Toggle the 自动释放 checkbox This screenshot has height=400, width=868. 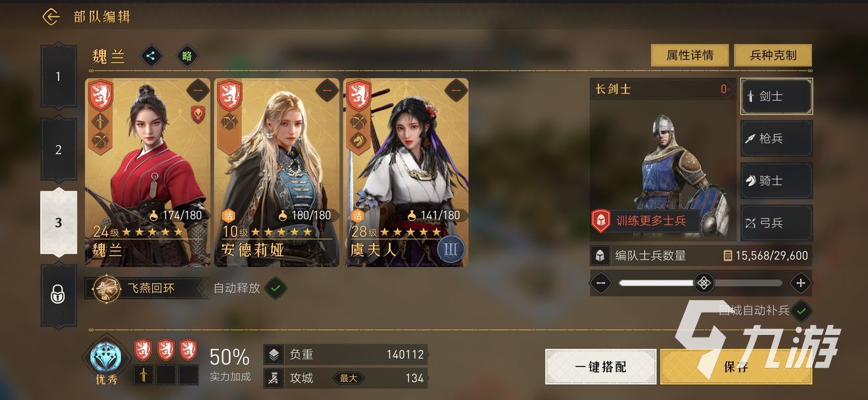tap(276, 288)
